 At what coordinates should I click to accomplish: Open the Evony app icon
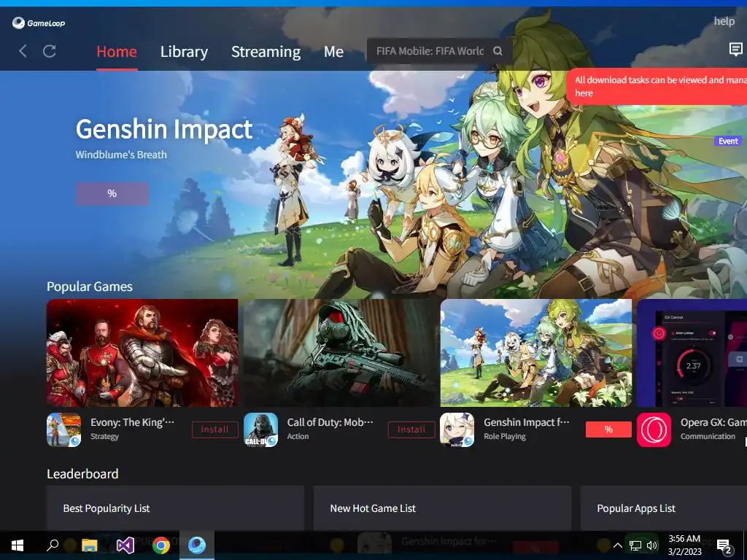64,429
